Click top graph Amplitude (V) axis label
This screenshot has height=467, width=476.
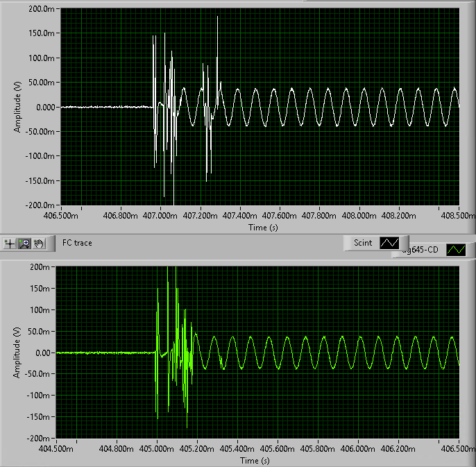click(17, 107)
